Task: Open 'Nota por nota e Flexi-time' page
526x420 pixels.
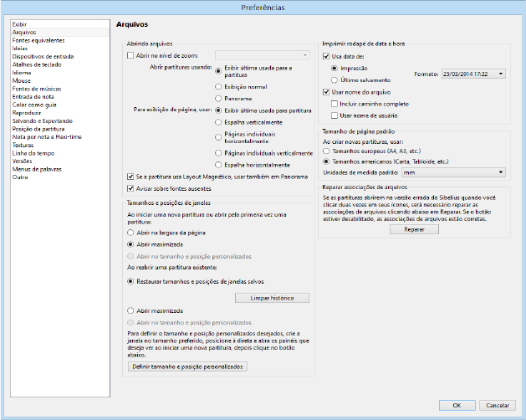Action: pyautogui.click(x=60, y=137)
